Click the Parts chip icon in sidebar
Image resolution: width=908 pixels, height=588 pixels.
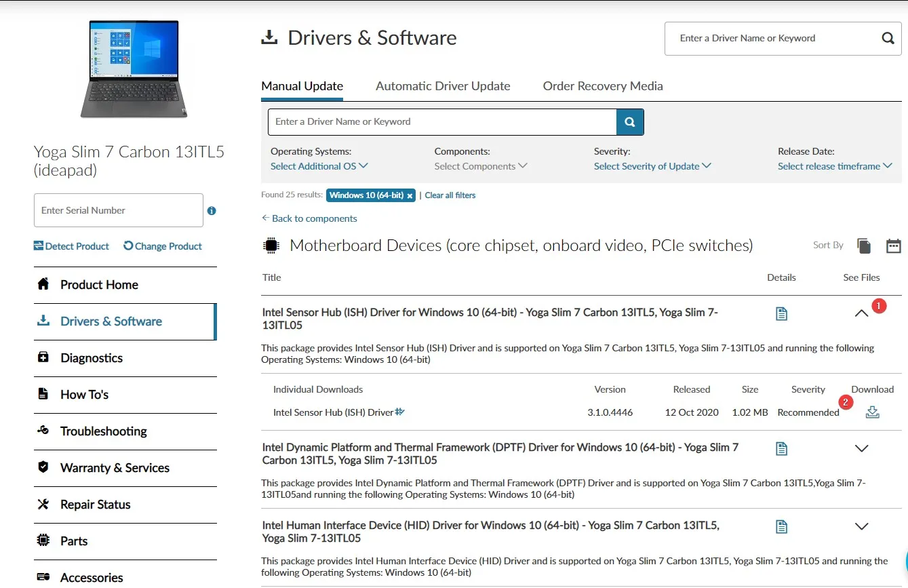[x=43, y=541]
